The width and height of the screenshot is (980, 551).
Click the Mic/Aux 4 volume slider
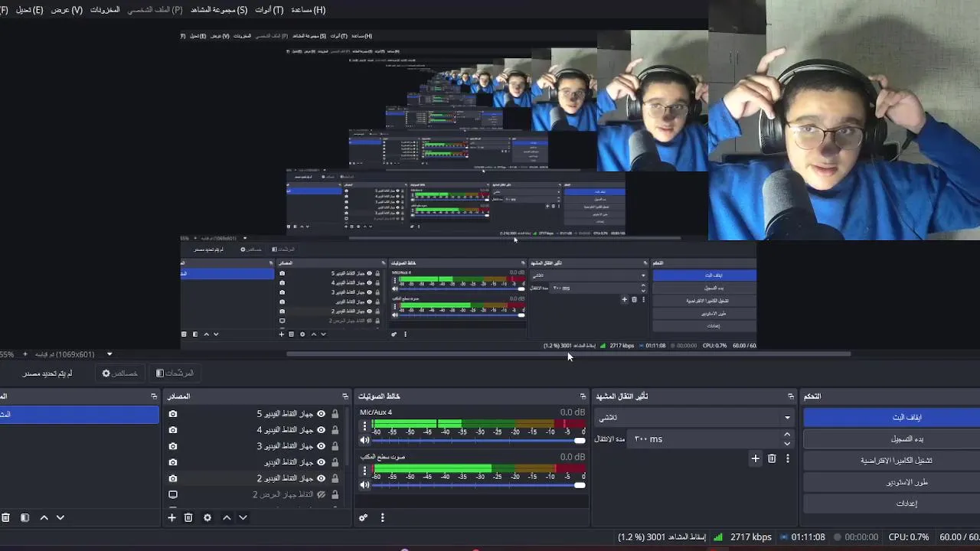click(478, 440)
